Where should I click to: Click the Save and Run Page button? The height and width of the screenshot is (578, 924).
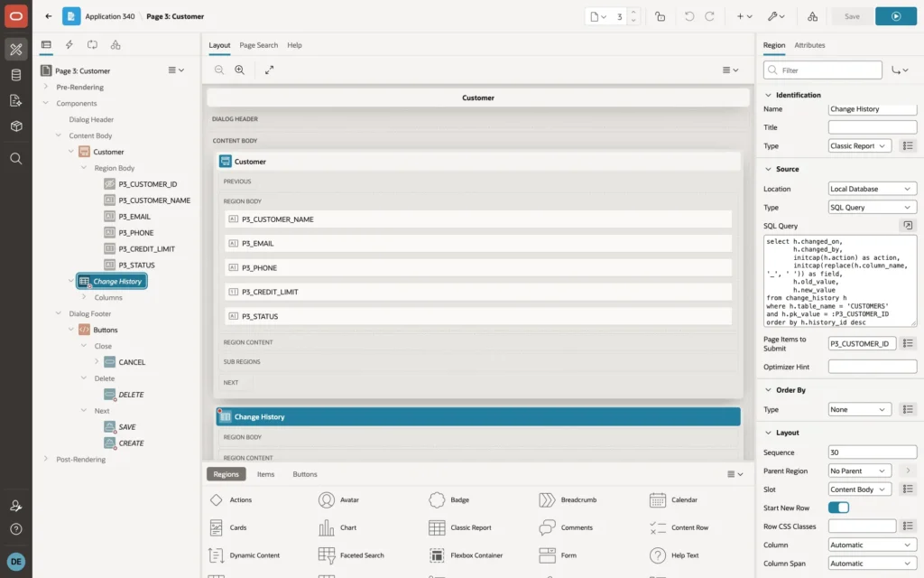coord(895,16)
